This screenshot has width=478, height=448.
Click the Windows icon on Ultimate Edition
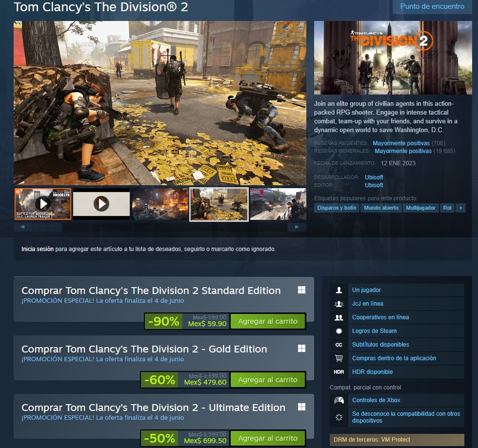point(301,407)
